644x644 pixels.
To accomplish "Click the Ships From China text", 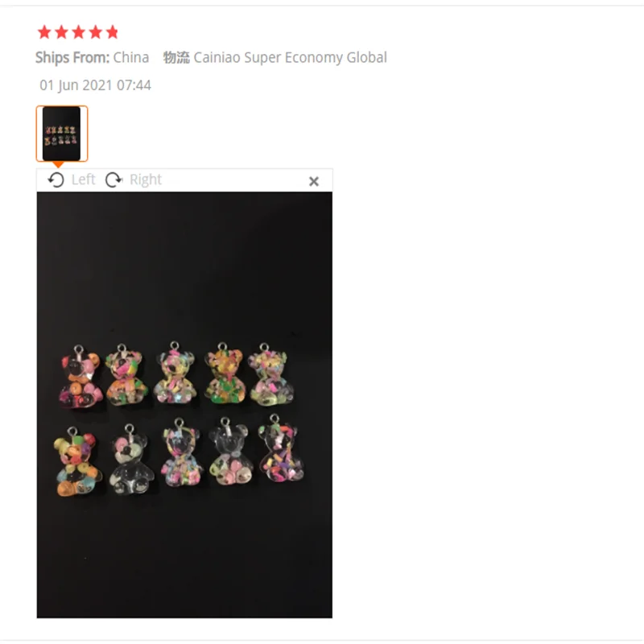I will [92, 57].
